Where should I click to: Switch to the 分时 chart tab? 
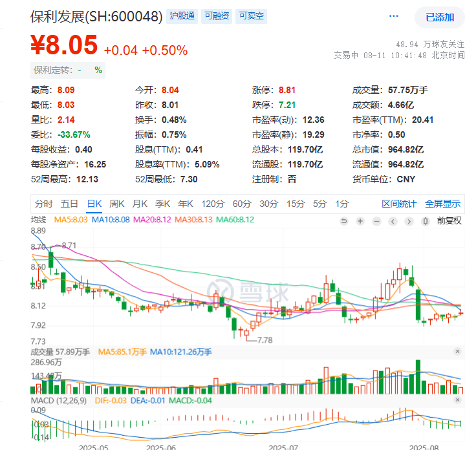point(44,204)
